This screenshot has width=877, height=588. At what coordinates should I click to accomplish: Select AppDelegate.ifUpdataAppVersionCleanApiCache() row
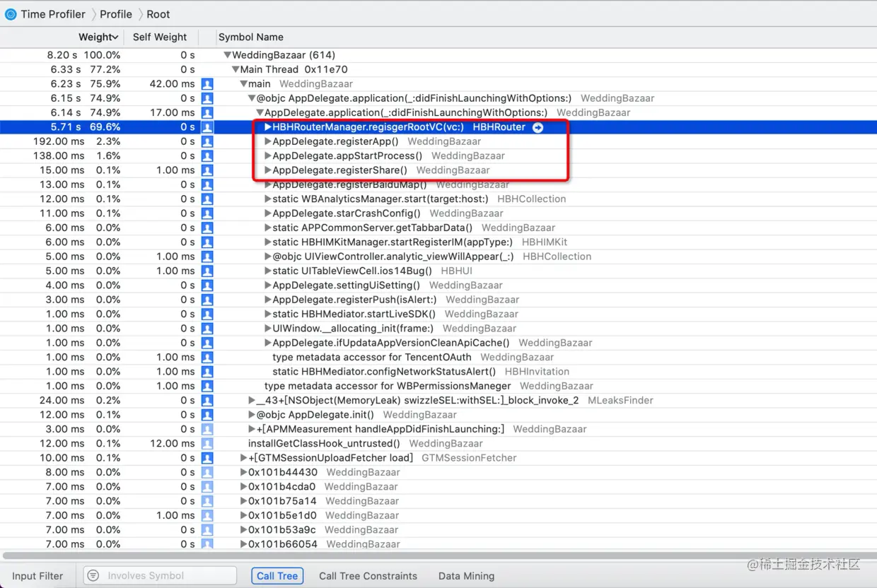click(438, 343)
